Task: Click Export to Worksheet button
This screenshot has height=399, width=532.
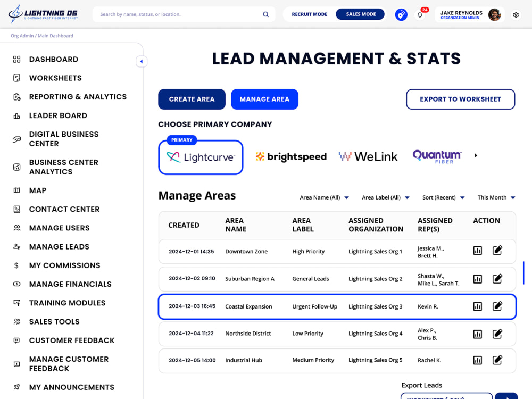Action: point(460,99)
